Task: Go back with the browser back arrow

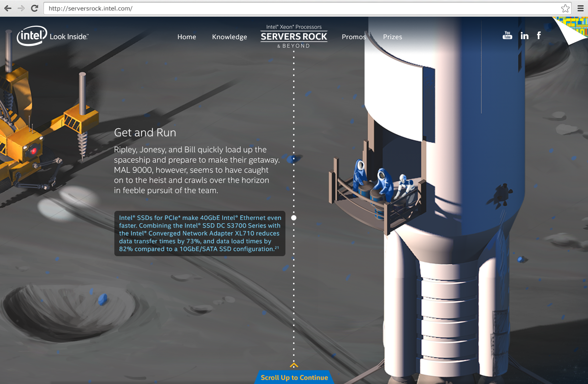Action: click(x=8, y=8)
